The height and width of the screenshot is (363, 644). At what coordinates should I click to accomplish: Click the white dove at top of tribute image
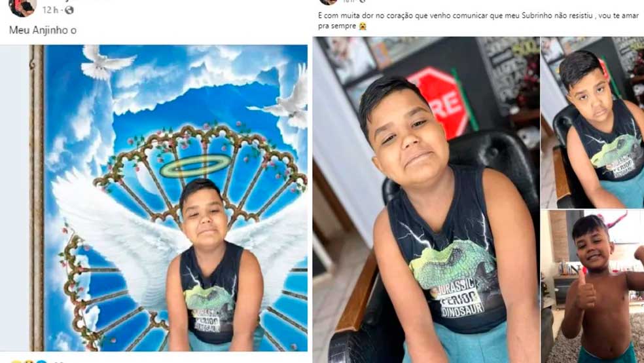coord(106,62)
